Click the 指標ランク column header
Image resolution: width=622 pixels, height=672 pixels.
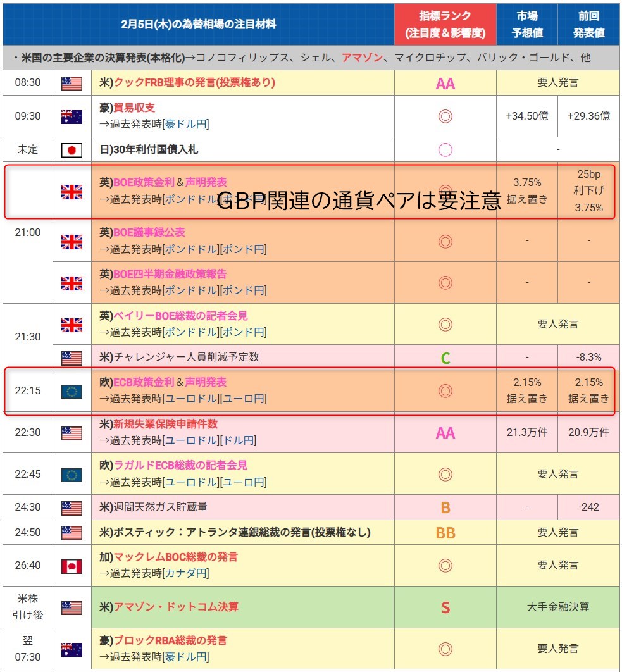(x=445, y=24)
